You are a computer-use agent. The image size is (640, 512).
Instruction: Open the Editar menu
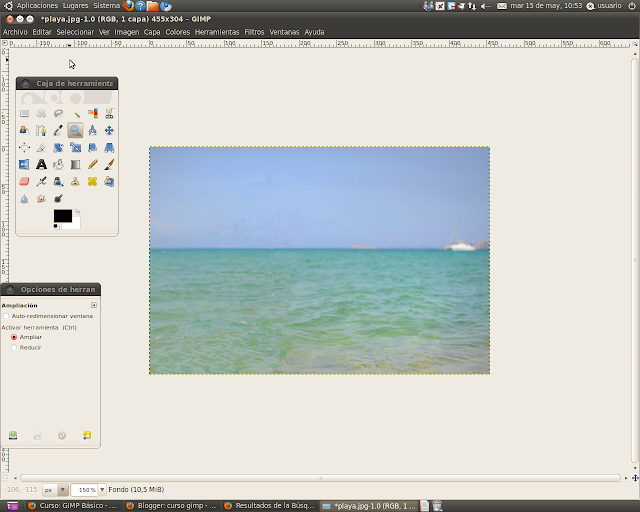(42, 32)
